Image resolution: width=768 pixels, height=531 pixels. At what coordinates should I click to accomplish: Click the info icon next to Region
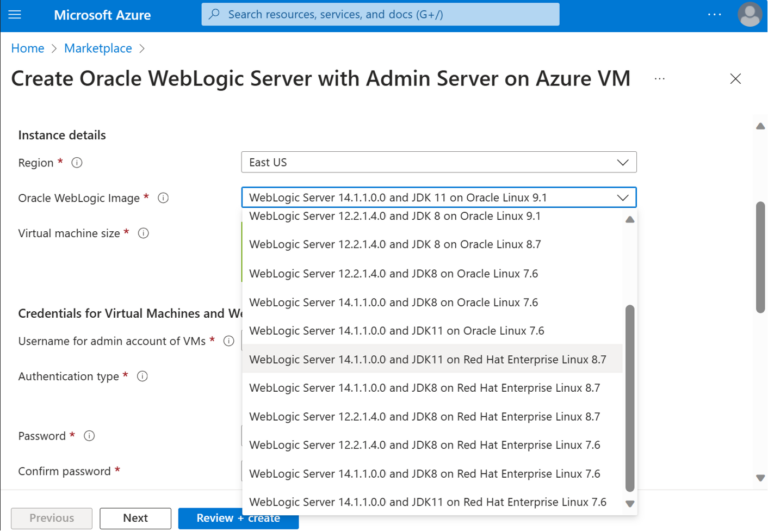[x=77, y=163]
